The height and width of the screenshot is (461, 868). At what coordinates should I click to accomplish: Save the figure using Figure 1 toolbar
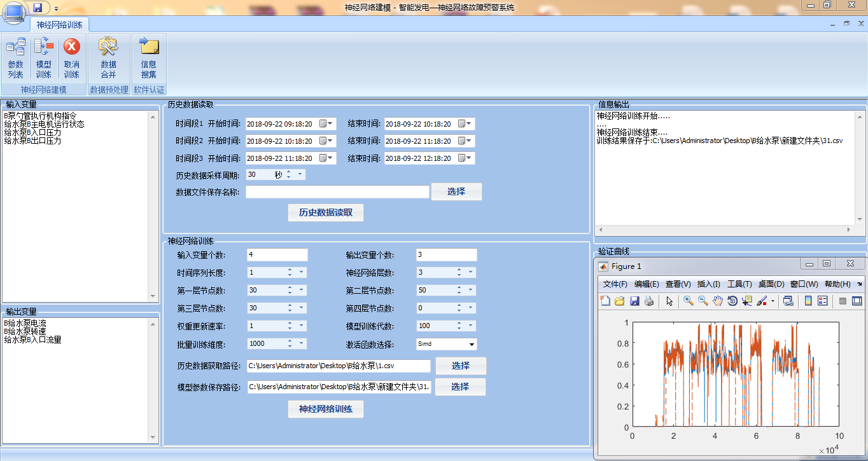point(634,301)
